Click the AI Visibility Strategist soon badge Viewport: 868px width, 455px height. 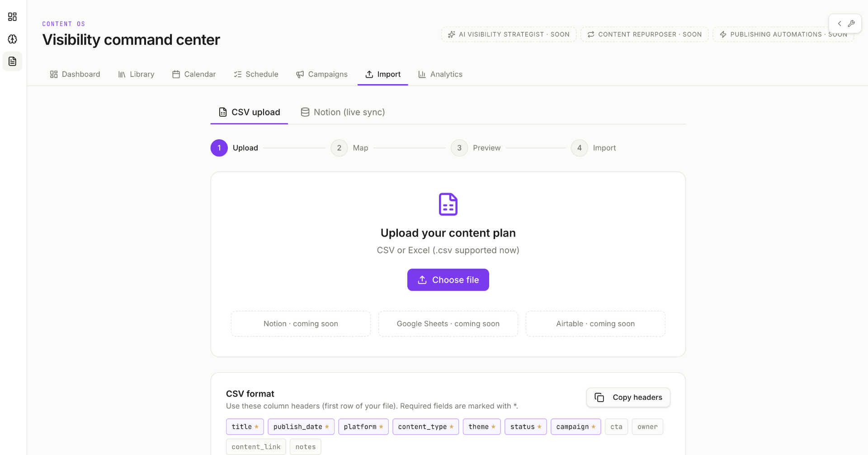click(509, 34)
